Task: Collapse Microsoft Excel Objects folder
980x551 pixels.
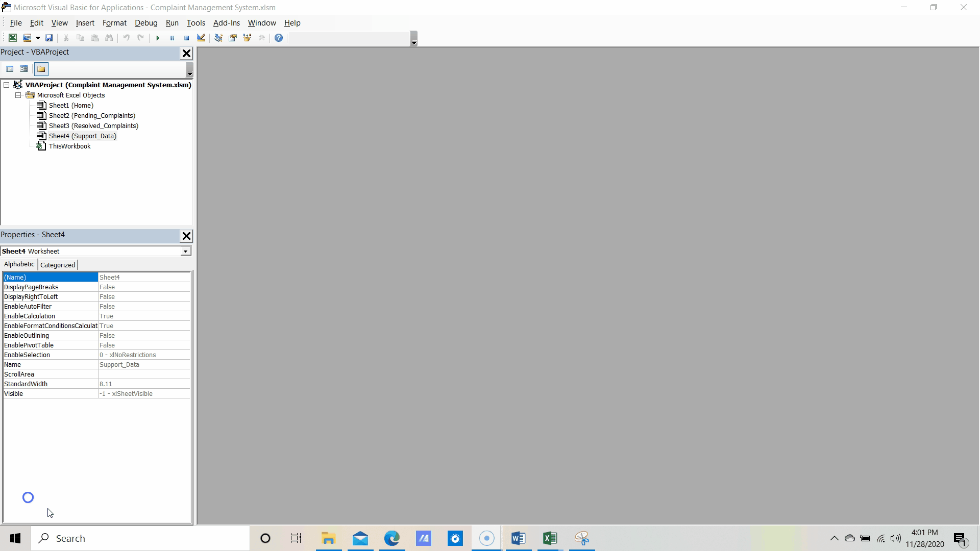Action: (18, 95)
